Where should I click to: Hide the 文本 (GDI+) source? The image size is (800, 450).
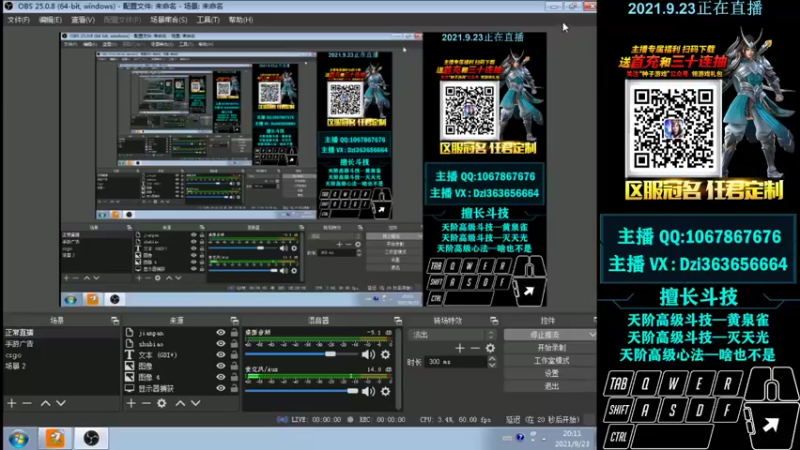[x=221, y=354]
